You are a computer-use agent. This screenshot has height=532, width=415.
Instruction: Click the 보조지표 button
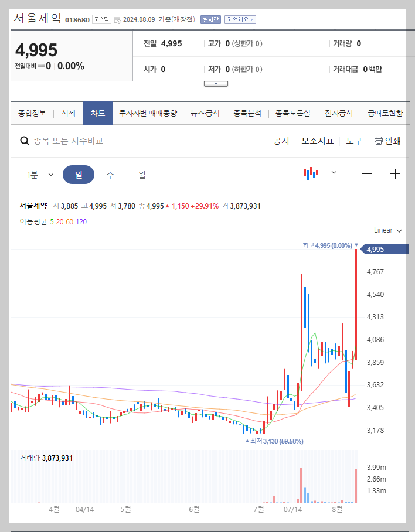click(319, 141)
